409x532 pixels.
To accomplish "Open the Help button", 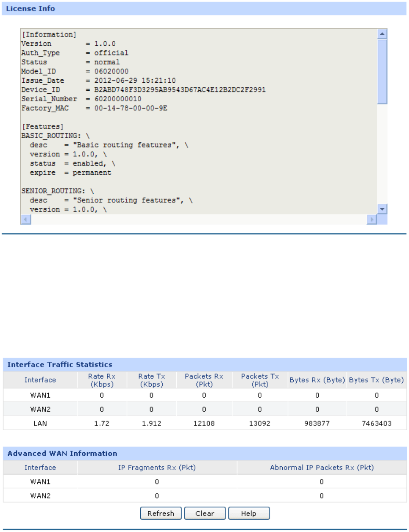I will click(x=249, y=513).
